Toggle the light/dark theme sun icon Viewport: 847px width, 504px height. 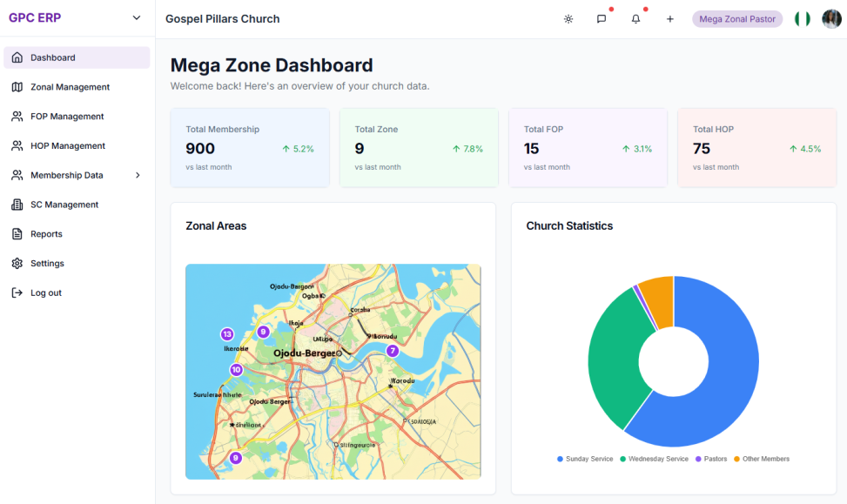pos(568,19)
